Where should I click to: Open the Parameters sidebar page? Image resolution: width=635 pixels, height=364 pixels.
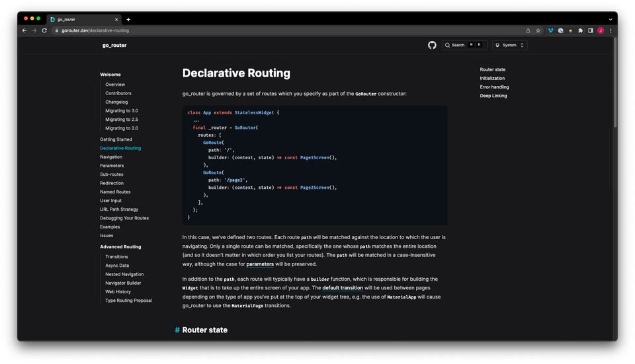click(x=112, y=166)
